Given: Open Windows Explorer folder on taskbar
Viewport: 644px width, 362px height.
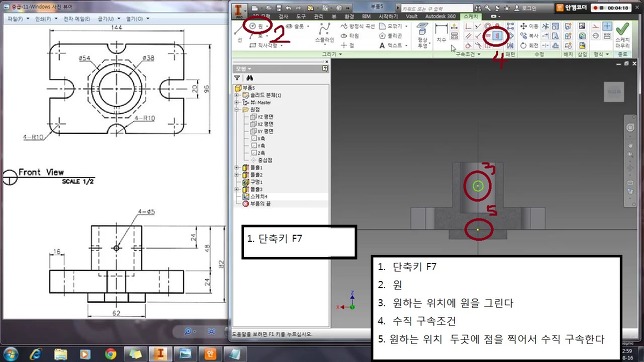Looking at the screenshot, I should (x=60, y=354).
